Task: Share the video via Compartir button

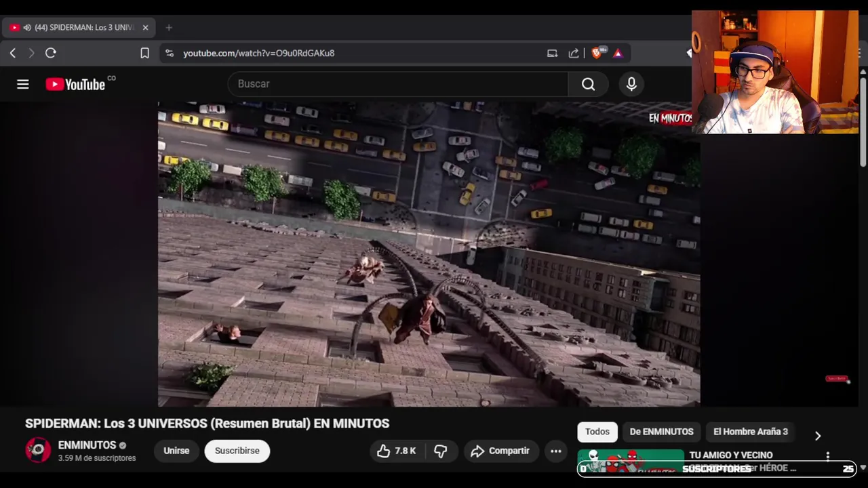Action: click(x=501, y=451)
